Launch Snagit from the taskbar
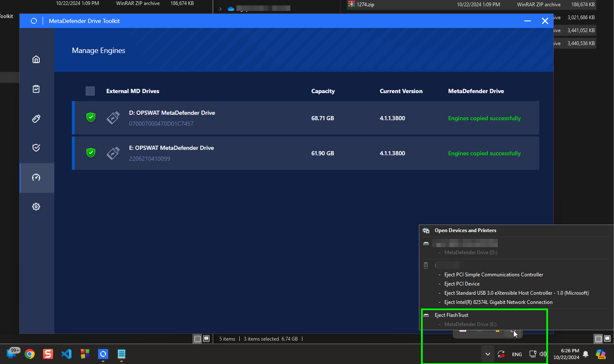Viewport: 614px width, 364px height. pos(48,354)
